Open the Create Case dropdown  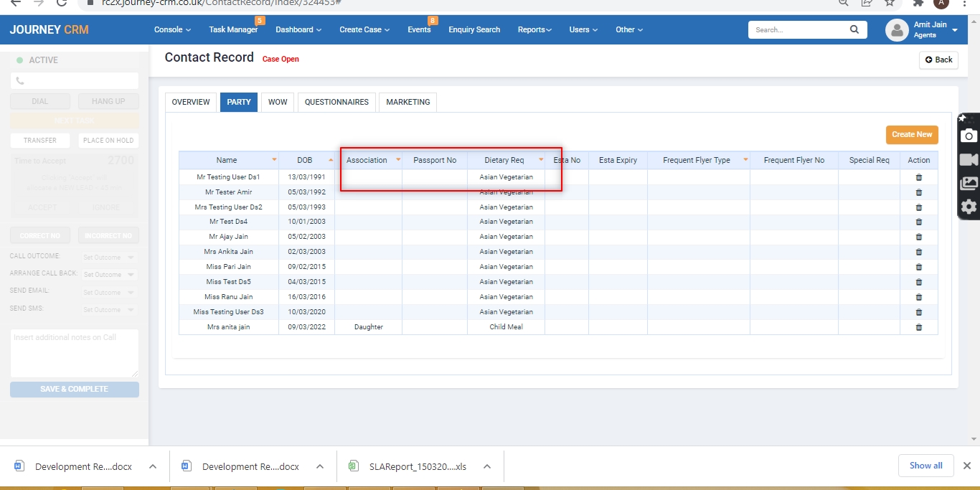pyautogui.click(x=364, y=29)
